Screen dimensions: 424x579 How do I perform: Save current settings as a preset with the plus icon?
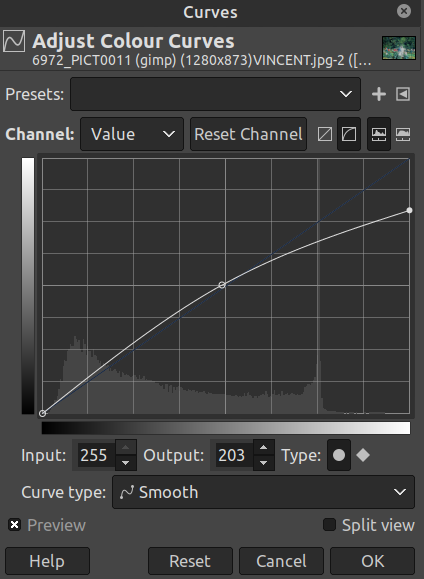tap(379, 94)
